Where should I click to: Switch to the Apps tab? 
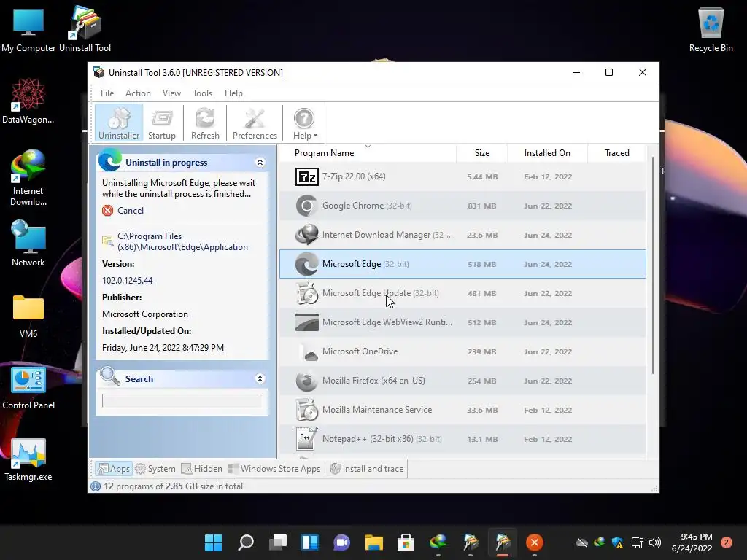click(x=113, y=469)
